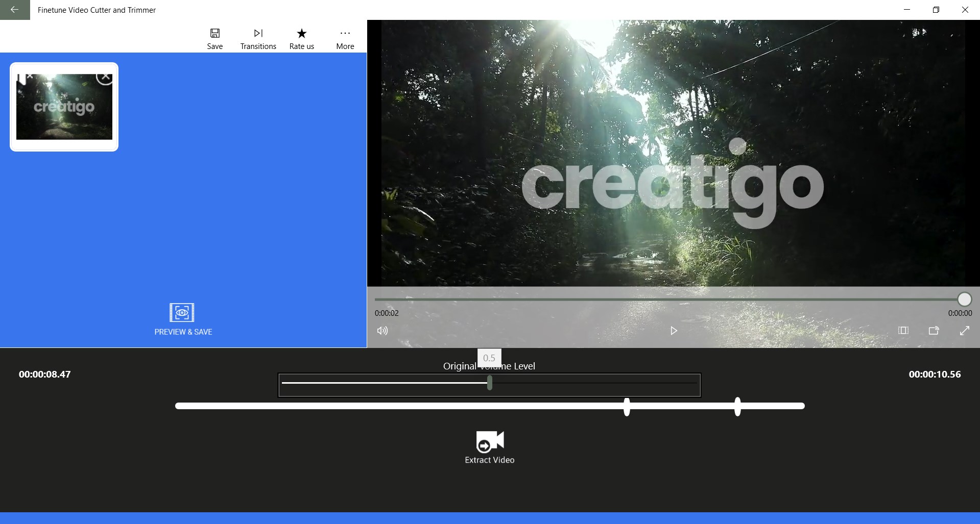Image resolution: width=980 pixels, height=524 pixels.
Task: Click the seek bar knob in the video player
Action: 963,300
